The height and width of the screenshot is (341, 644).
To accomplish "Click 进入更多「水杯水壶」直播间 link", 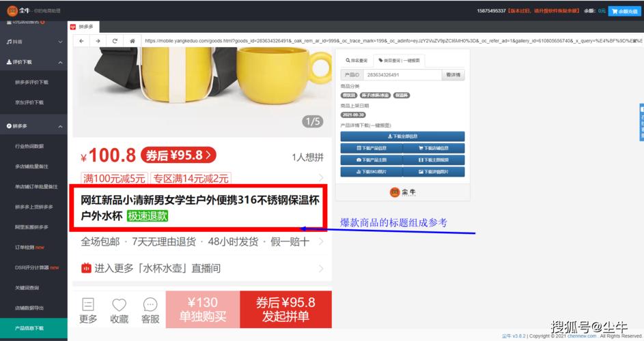I will [x=157, y=269].
